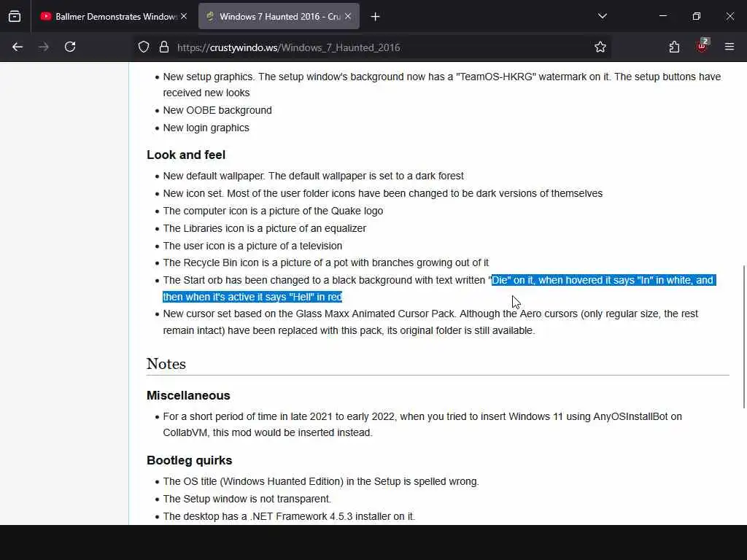Restore down the browser window
Viewport: 747px width, 560px height.
[697, 16]
